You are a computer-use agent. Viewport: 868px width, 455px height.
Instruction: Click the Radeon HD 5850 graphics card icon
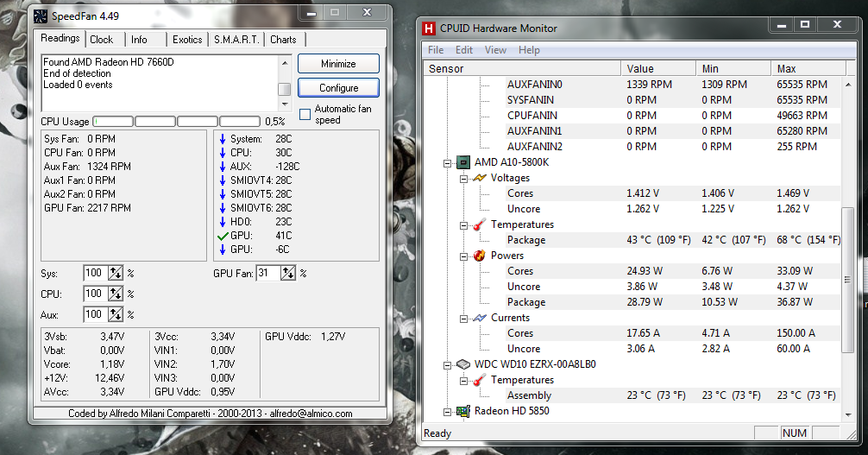tap(462, 411)
